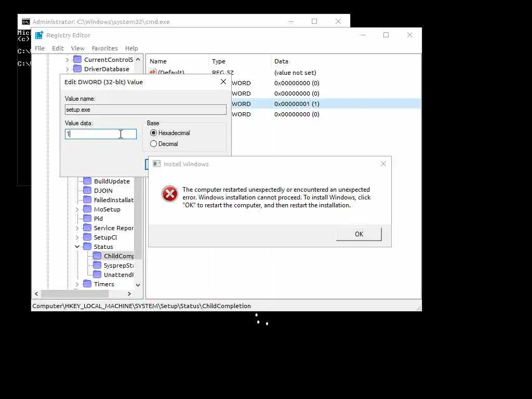Select the Timers folder icon
The width and height of the screenshot is (532, 399).
coord(87,284)
